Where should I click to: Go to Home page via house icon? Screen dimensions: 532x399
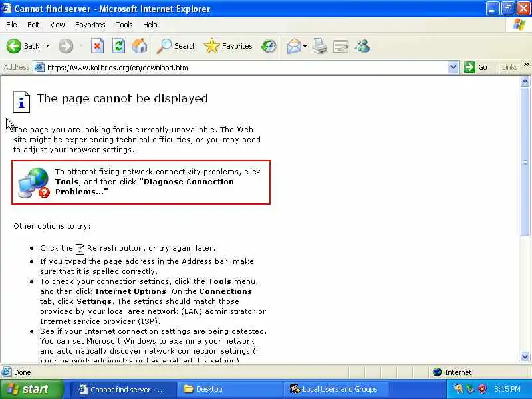(140, 46)
